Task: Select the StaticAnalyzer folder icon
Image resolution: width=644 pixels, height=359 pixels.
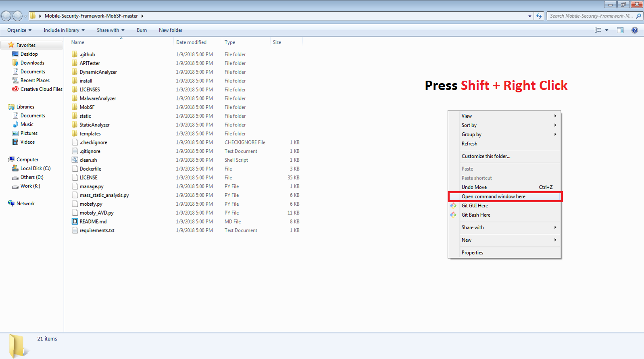Action: [x=75, y=125]
